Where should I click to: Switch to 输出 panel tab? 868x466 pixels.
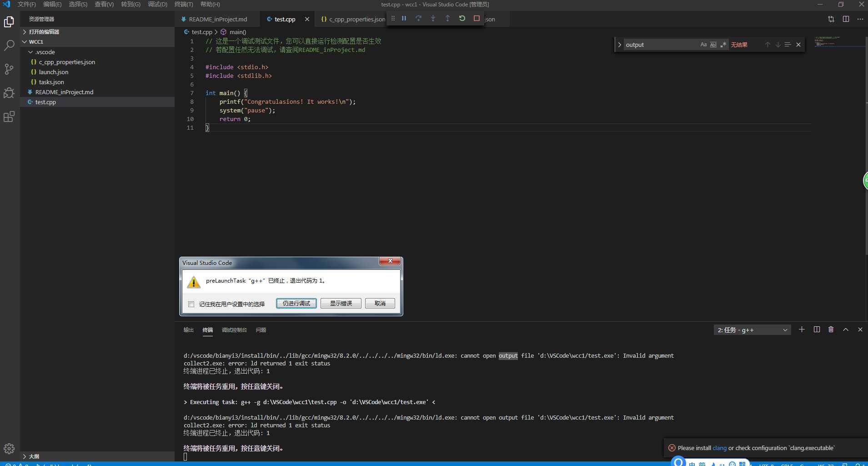click(x=189, y=330)
